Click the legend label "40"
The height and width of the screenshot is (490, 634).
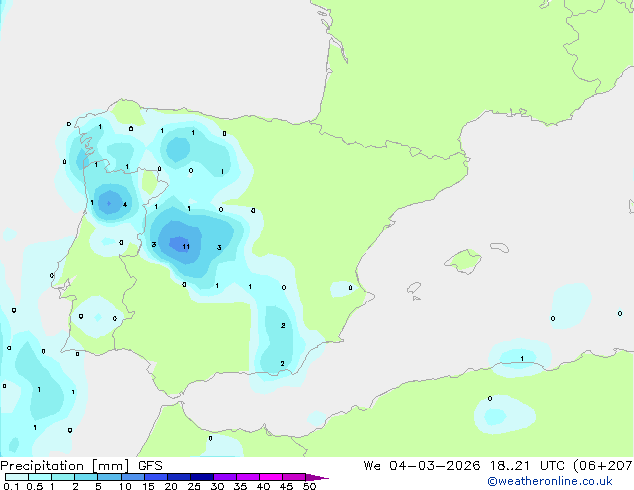[263, 486]
